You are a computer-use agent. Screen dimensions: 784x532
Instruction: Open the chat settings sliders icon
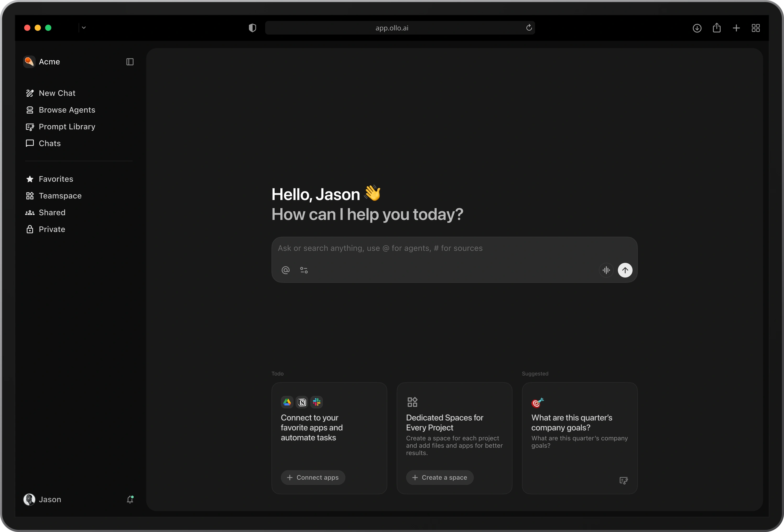[304, 270]
